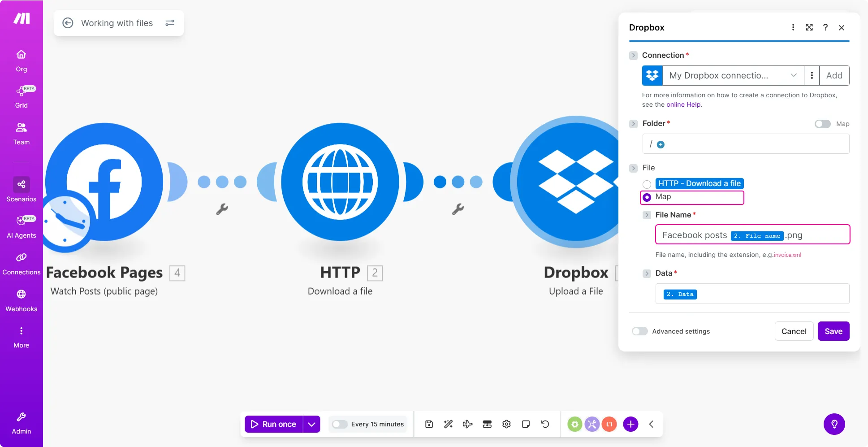Open the Org home page
868x447 pixels.
(x=22, y=61)
